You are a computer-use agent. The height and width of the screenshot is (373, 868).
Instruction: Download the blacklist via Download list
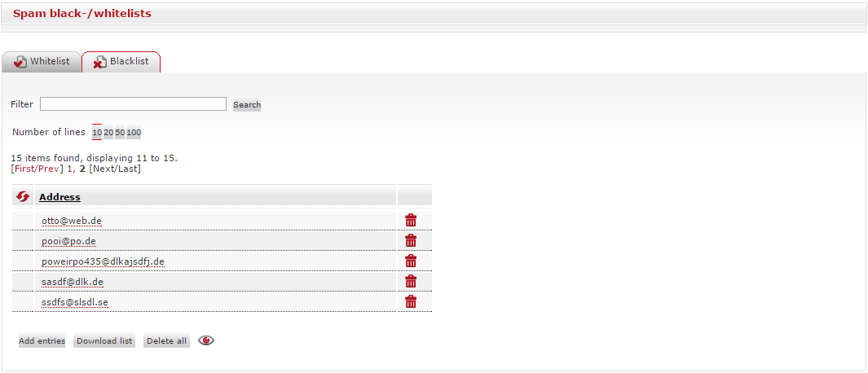(x=104, y=341)
